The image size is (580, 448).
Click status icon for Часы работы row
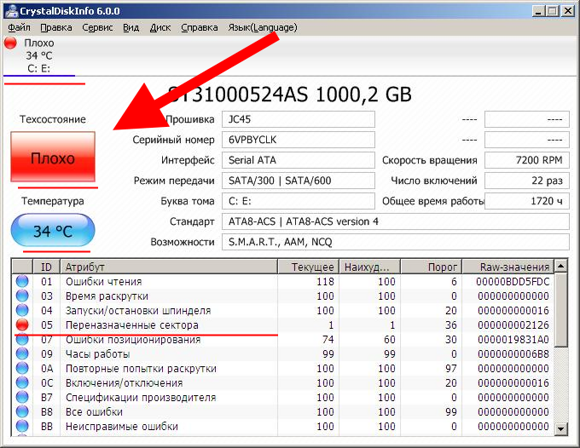[x=22, y=354]
